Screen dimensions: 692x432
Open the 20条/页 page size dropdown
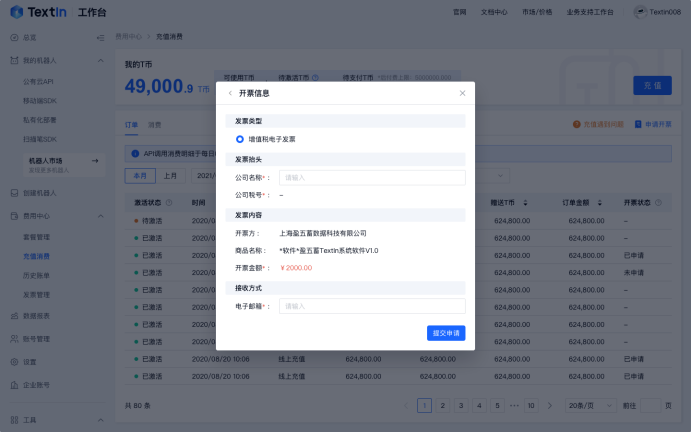(x=590, y=406)
